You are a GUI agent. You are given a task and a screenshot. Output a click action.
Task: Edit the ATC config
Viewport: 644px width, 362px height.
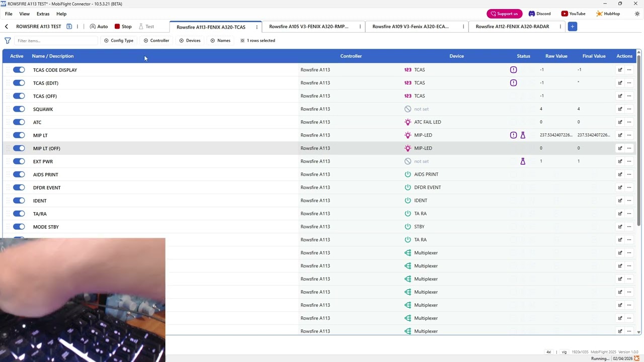tap(620, 122)
